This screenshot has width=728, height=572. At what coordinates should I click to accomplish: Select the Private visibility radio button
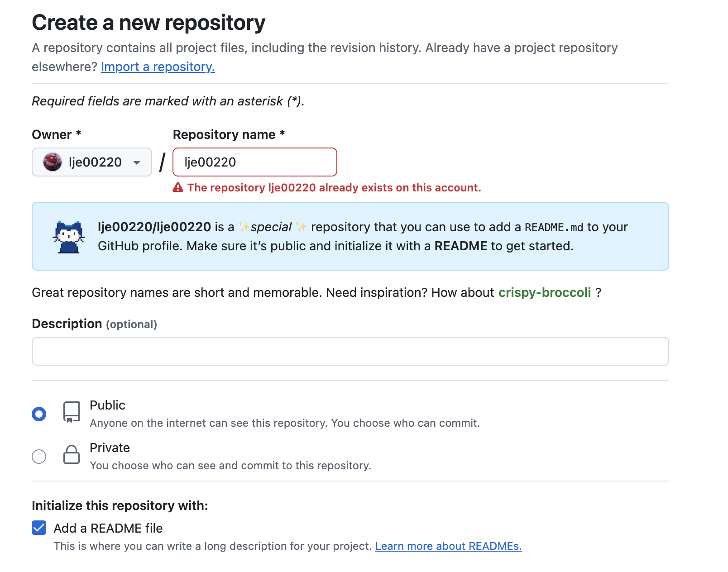39,457
